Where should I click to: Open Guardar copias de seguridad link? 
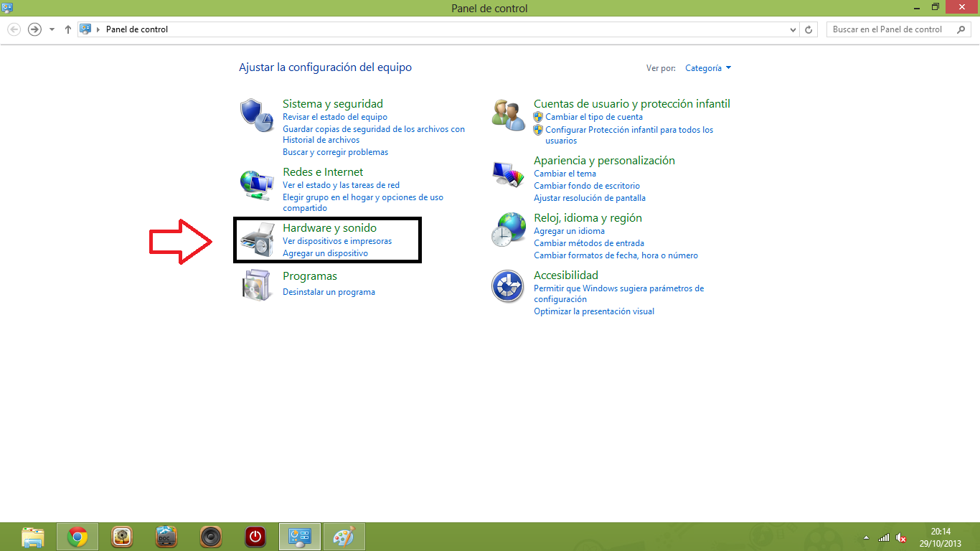[374, 134]
